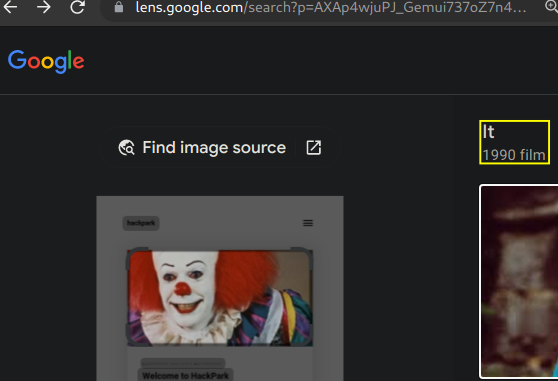Select the clown photo in the uploaded screenshot

tap(220, 298)
